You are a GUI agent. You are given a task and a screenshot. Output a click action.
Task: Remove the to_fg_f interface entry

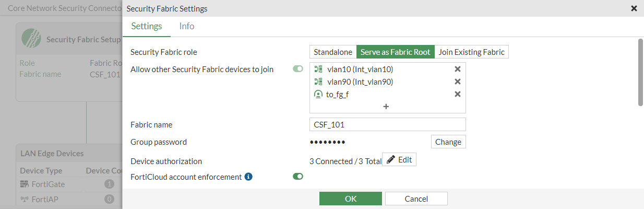[458, 94]
